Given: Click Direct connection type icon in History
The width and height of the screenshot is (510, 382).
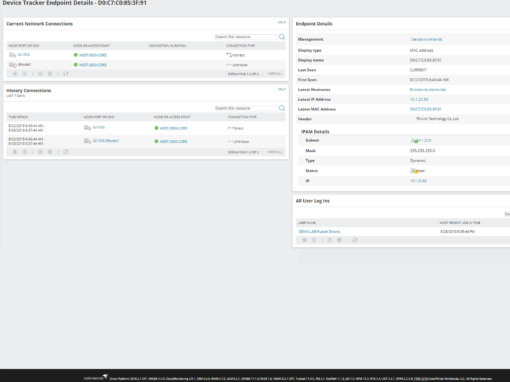Looking at the screenshot, I should [230, 128].
